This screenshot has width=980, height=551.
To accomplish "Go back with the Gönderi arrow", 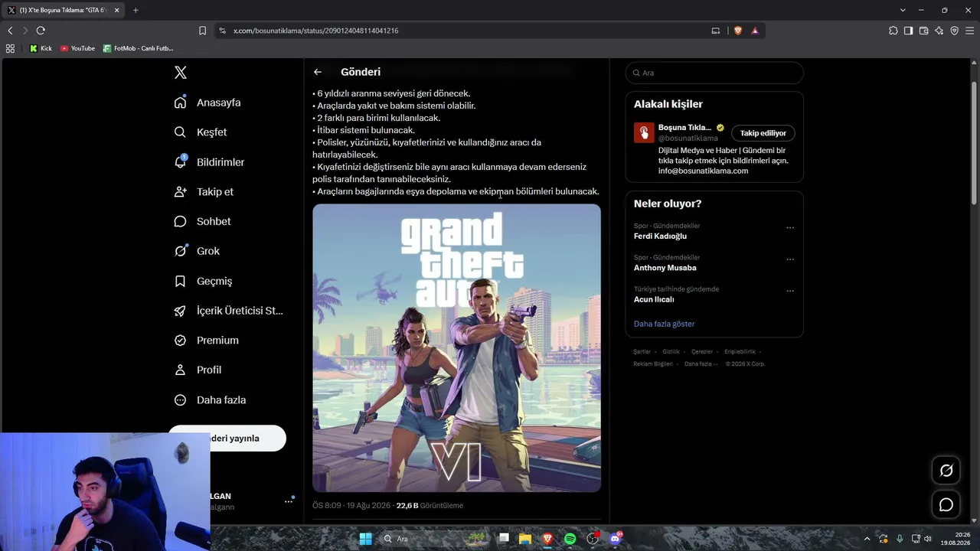I will (318, 72).
